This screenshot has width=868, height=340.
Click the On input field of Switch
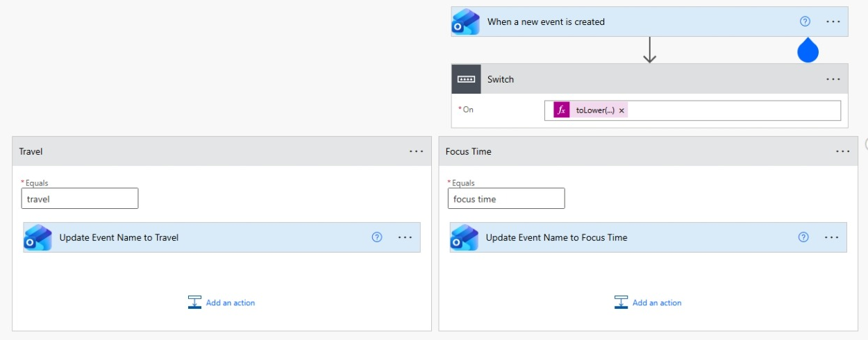pyautogui.click(x=692, y=110)
